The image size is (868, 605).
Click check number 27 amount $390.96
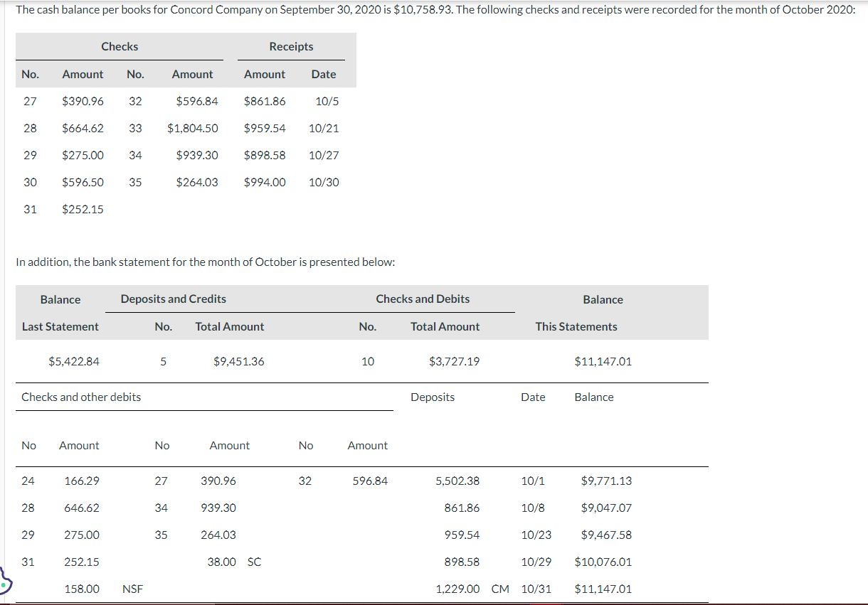pyautogui.click(x=83, y=101)
